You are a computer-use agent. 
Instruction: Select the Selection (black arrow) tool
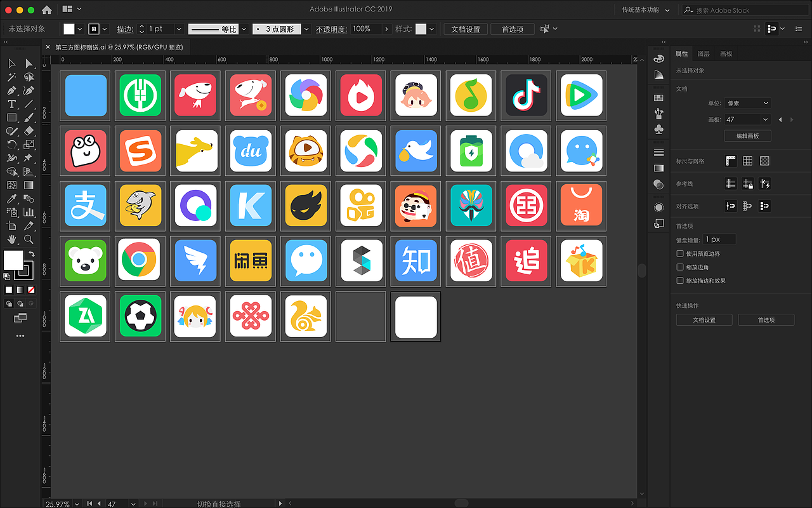pos(11,63)
